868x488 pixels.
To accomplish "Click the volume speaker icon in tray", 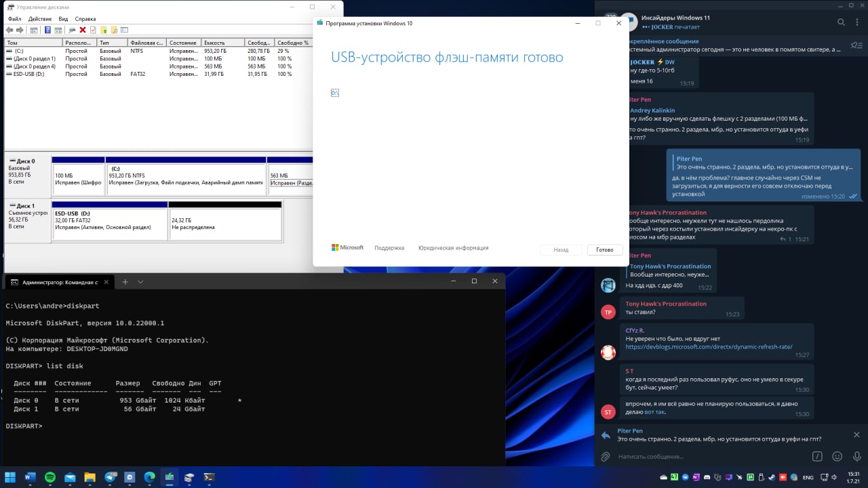I will click(834, 477).
